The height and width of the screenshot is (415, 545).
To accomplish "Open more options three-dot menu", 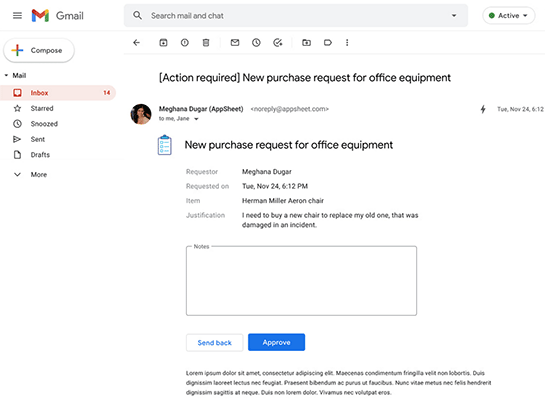I will (347, 42).
